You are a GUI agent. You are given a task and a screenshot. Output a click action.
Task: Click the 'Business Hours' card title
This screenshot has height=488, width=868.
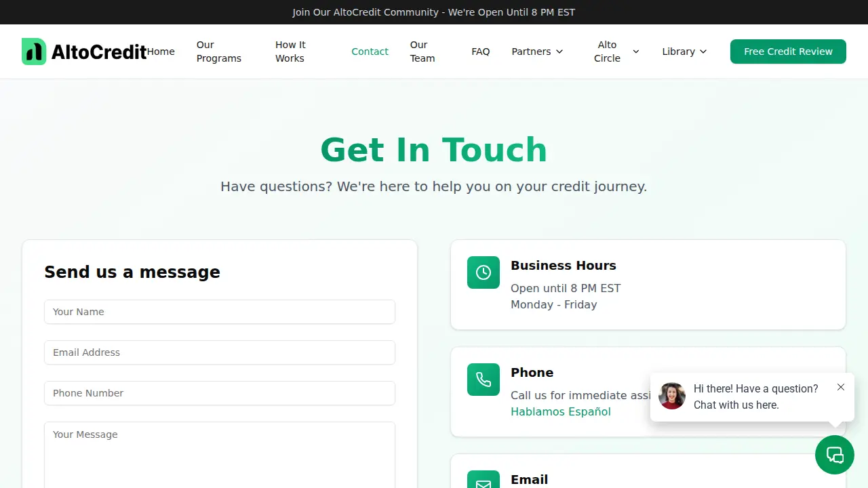[x=564, y=265]
